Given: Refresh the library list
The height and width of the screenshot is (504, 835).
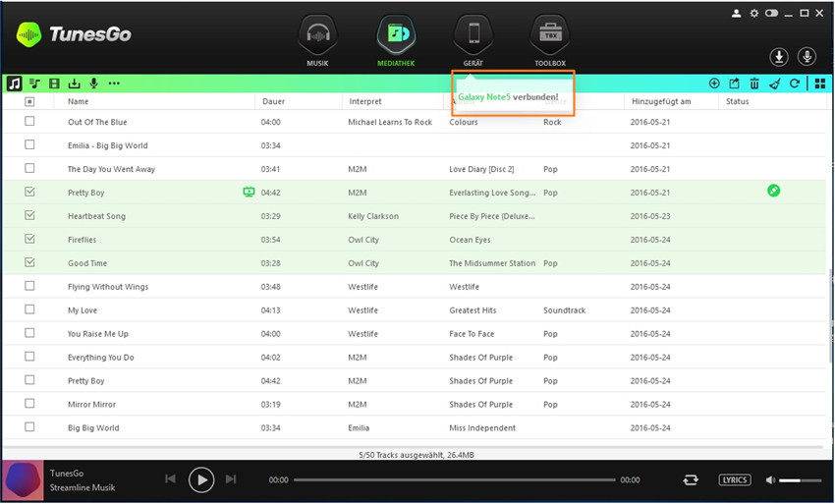Looking at the screenshot, I should [x=795, y=84].
